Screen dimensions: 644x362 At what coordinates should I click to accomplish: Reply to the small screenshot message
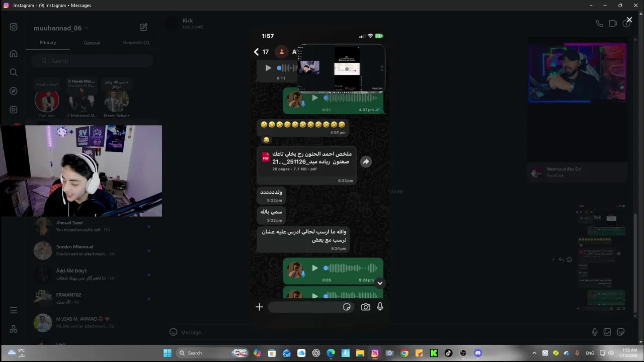[x=561, y=260]
